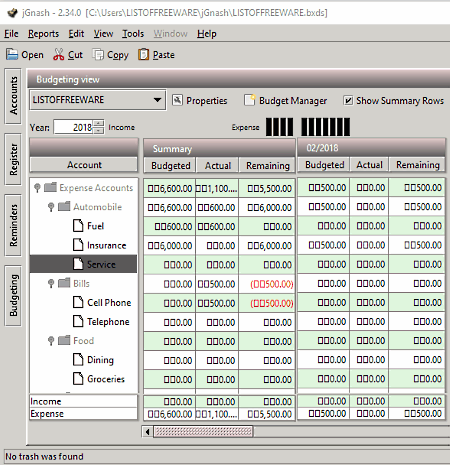Screen dimensions: 450x465
Task: Click the Service account document icon
Action: coord(78,264)
